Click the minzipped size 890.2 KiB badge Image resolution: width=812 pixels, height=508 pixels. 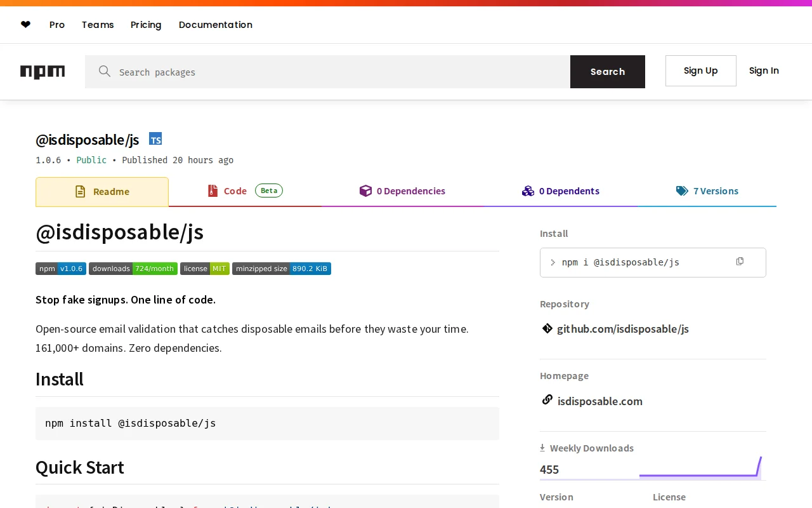coord(282,269)
